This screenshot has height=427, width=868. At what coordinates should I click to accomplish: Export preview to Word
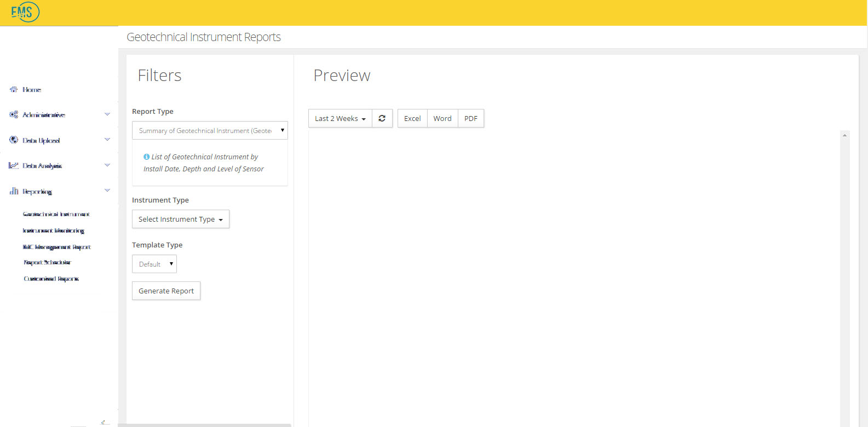coord(442,118)
